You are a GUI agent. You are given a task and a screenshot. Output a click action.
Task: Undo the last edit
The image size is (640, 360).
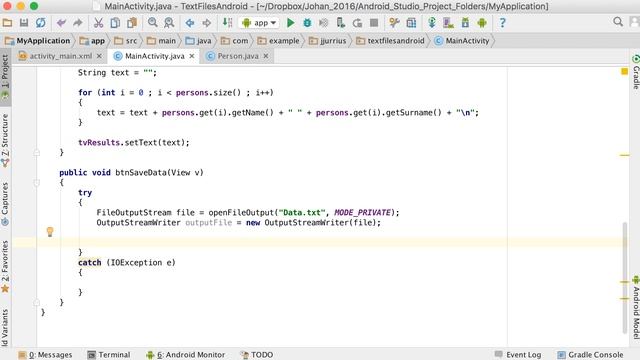(x=61, y=23)
